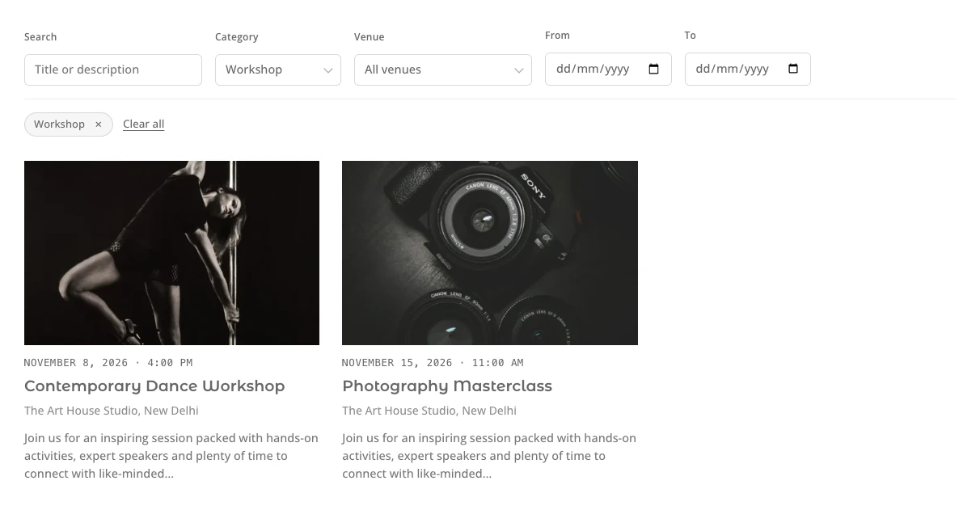Click the date November 15, 2026 · 11:00 AM
The image size is (980, 506).
pyautogui.click(x=433, y=362)
